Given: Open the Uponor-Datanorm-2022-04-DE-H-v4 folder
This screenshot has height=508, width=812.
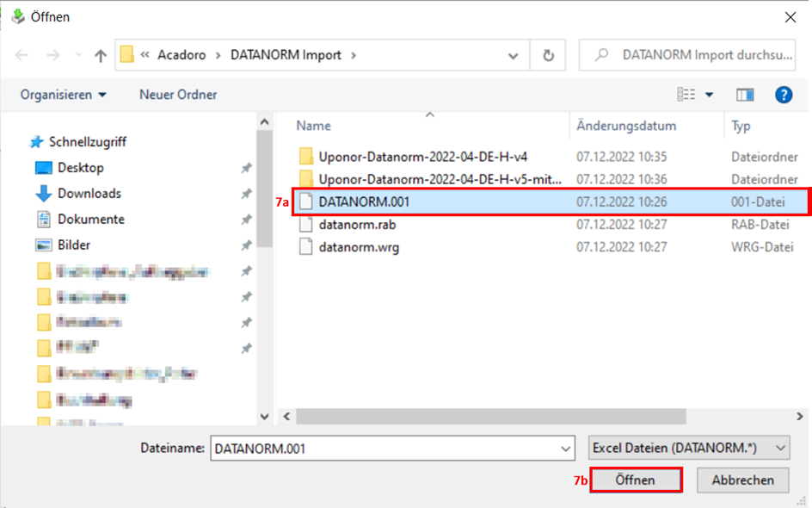Looking at the screenshot, I should point(422,157).
